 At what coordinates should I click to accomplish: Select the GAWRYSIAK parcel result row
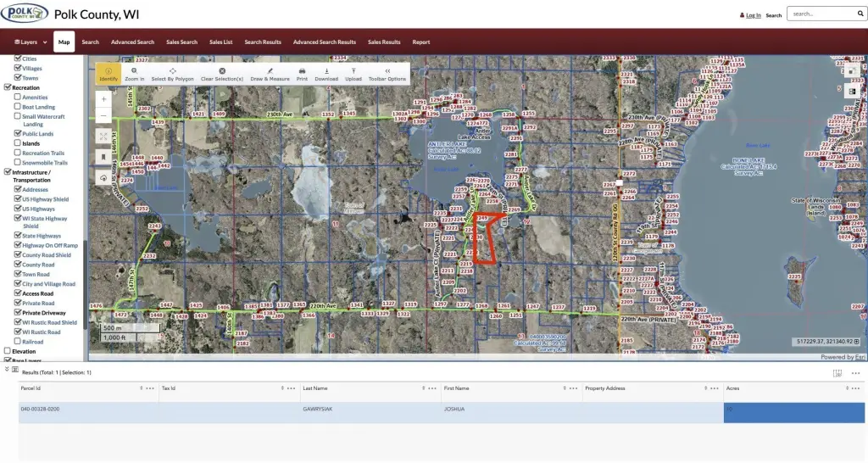[339, 409]
